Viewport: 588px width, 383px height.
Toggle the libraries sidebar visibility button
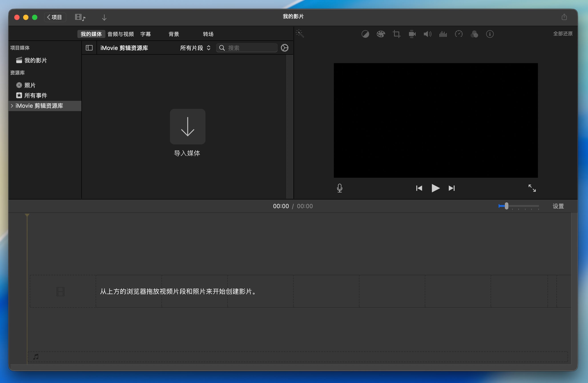point(89,48)
